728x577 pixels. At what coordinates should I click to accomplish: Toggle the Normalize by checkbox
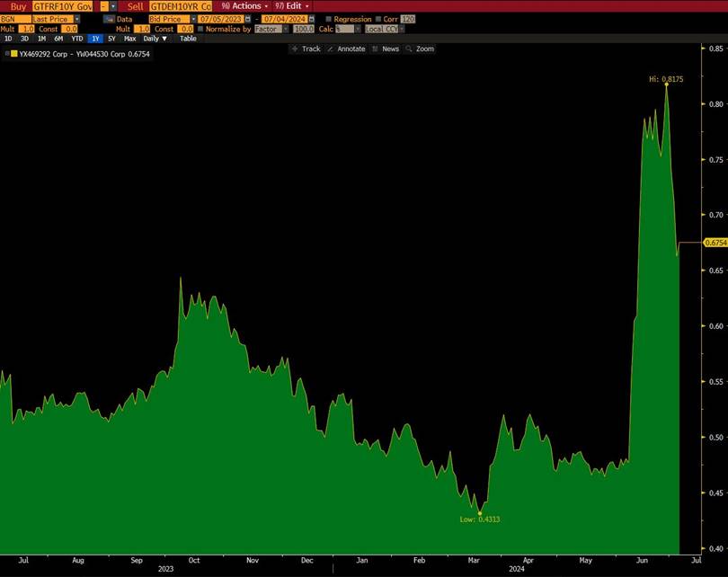[x=200, y=29]
